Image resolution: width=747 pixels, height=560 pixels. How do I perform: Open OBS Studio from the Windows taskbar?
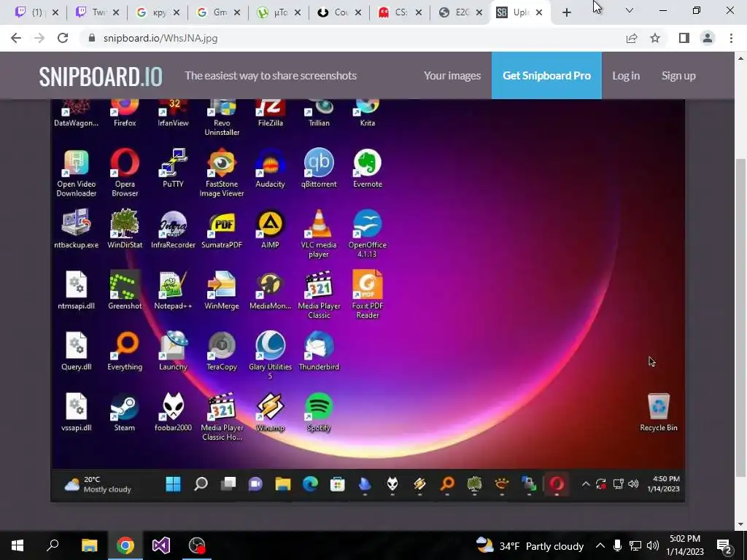[197, 545]
